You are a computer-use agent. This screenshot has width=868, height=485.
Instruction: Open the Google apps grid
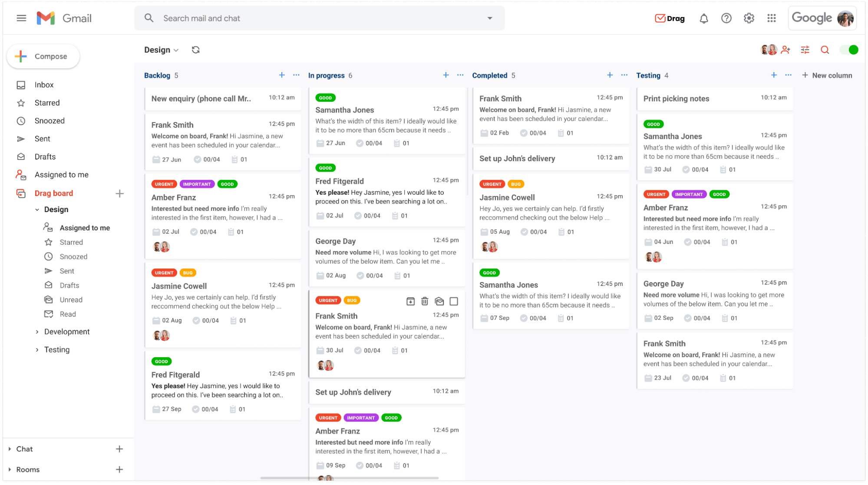pos(772,18)
